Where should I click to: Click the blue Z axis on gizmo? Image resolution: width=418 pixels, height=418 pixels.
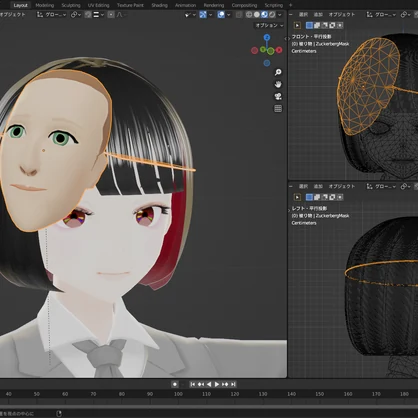(x=267, y=37)
